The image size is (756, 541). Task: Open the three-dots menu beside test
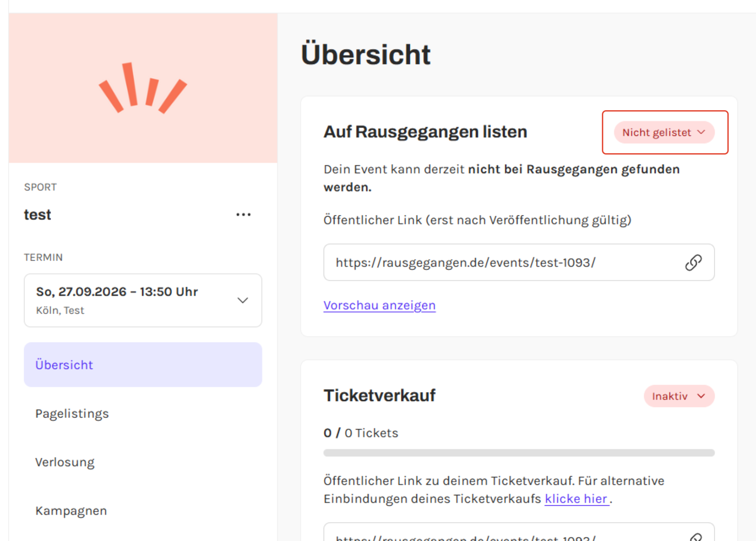243,214
